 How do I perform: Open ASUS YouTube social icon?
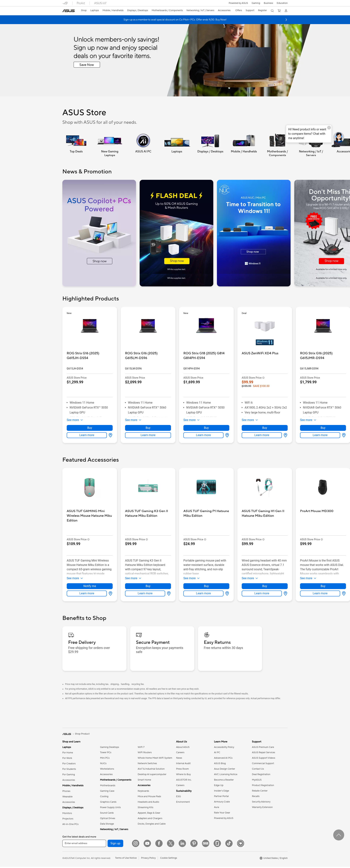tap(147, 843)
